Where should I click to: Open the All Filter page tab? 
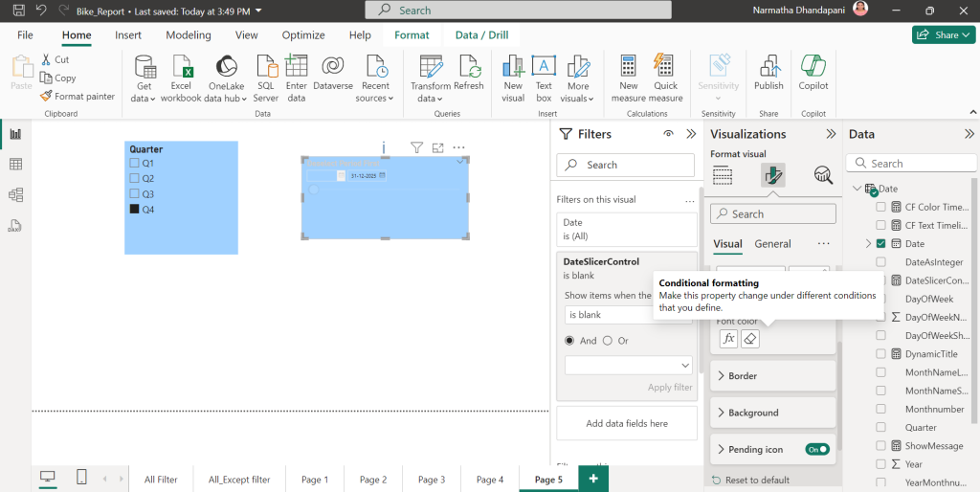pyautogui.click(x=161, y=480)
